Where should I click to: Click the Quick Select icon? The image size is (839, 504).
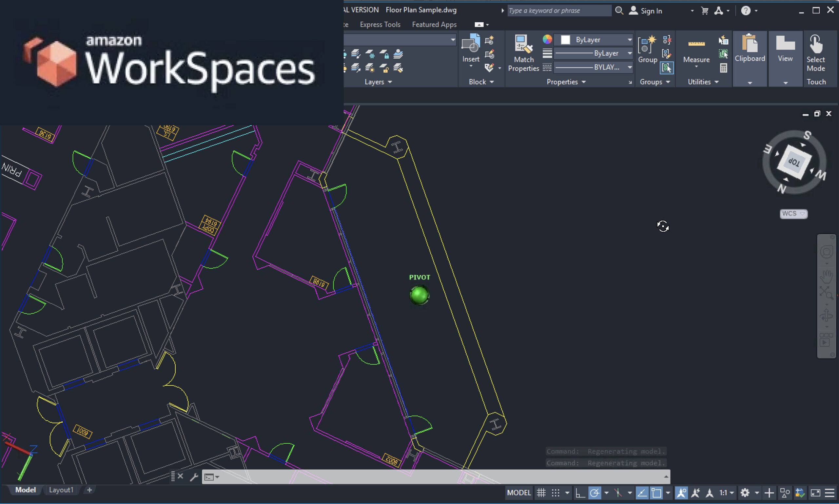[x=723, y=40]
